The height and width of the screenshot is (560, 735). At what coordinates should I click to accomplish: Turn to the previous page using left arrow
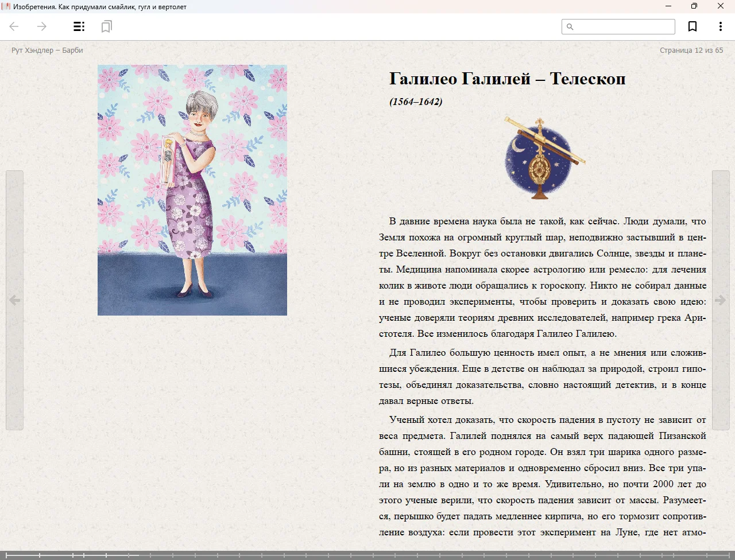[x=14, y=300]
